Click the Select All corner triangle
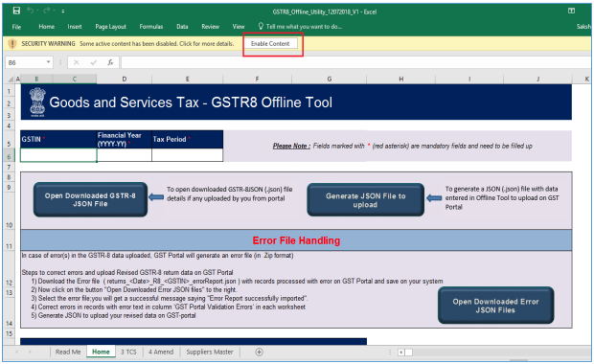The image size is (594, 364). tap(11, 80)
